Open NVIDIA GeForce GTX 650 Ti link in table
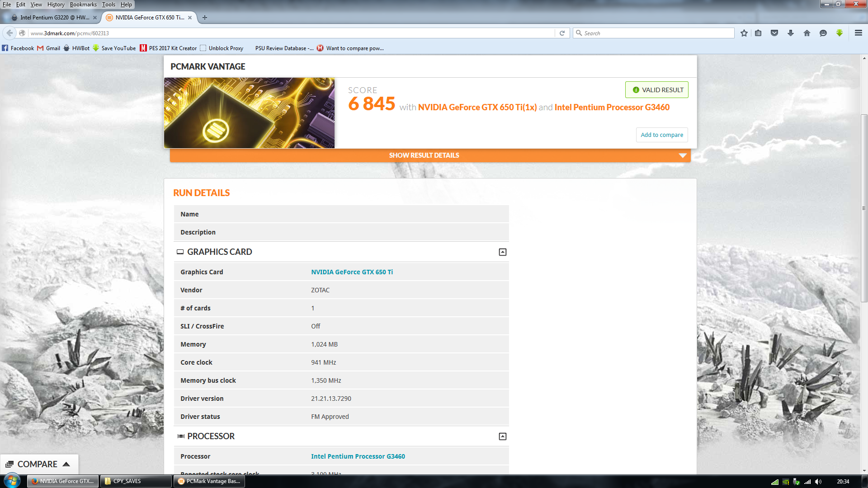Viewport: 868px width, 488px height. pyautogui.click(x=352, y=272)
